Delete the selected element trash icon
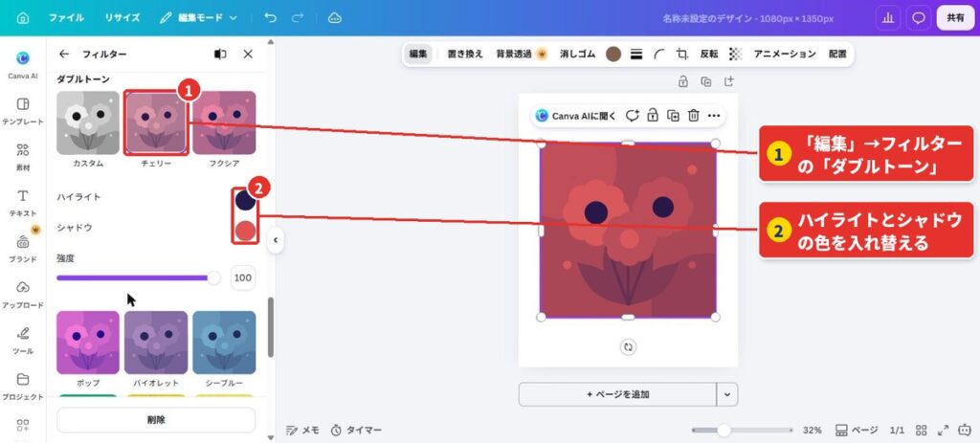Viewport: 980px width, 443px height. pos(693,116)
